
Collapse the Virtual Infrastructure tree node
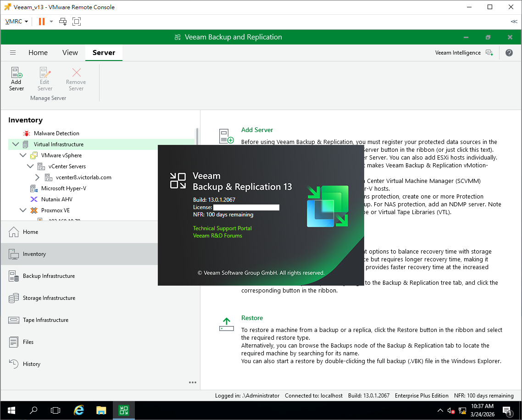16,144
